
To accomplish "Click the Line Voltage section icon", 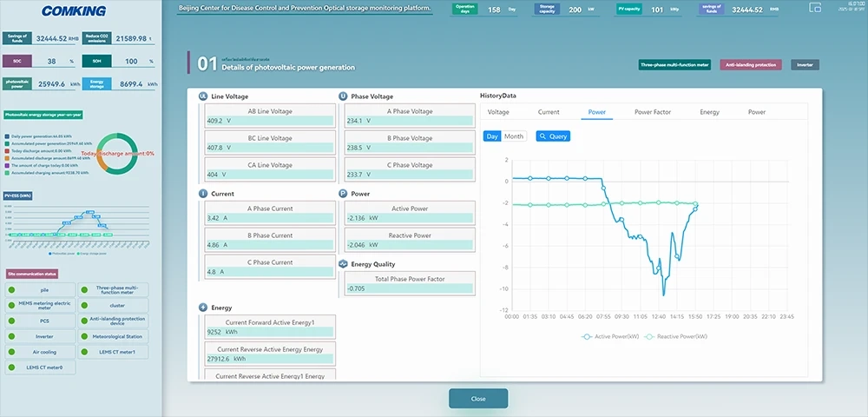I will point(204,96).
